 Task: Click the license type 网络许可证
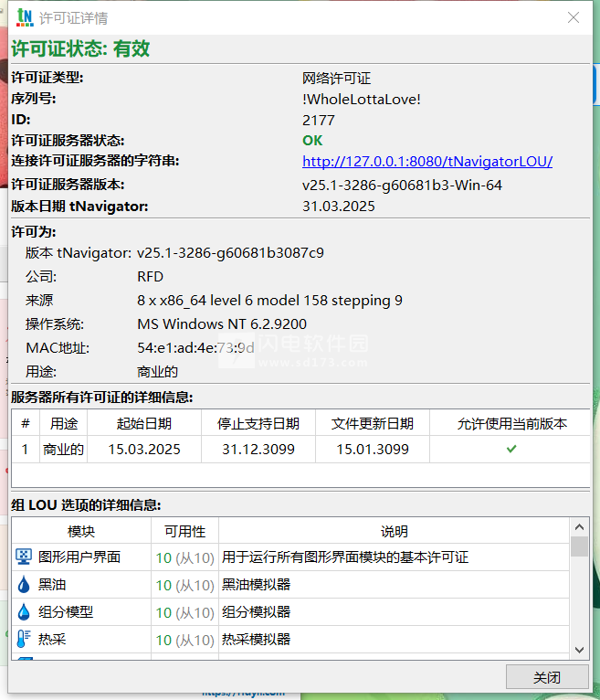(x=336, y=78)
